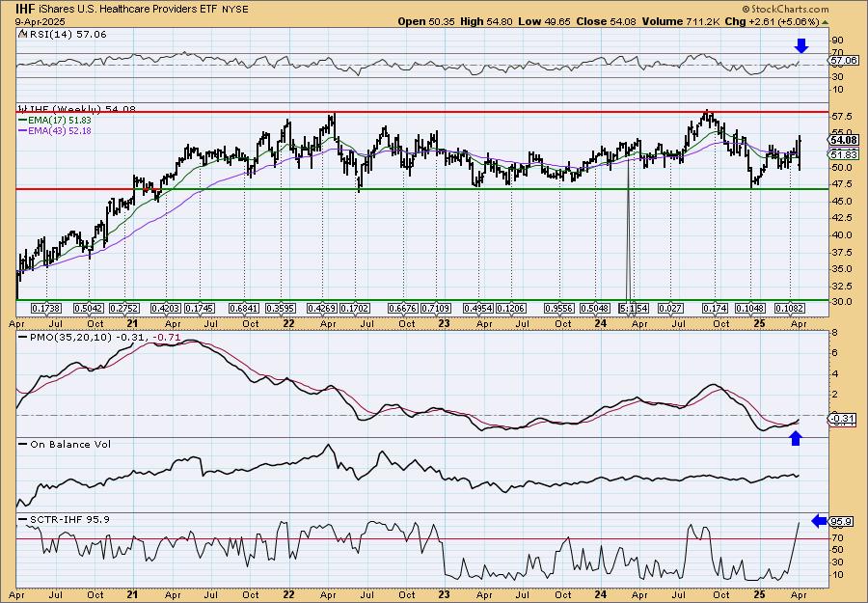Click the 0.6841 dividend marker
The width and height of the screenshot is (868, 603).
tap(244, 309)
